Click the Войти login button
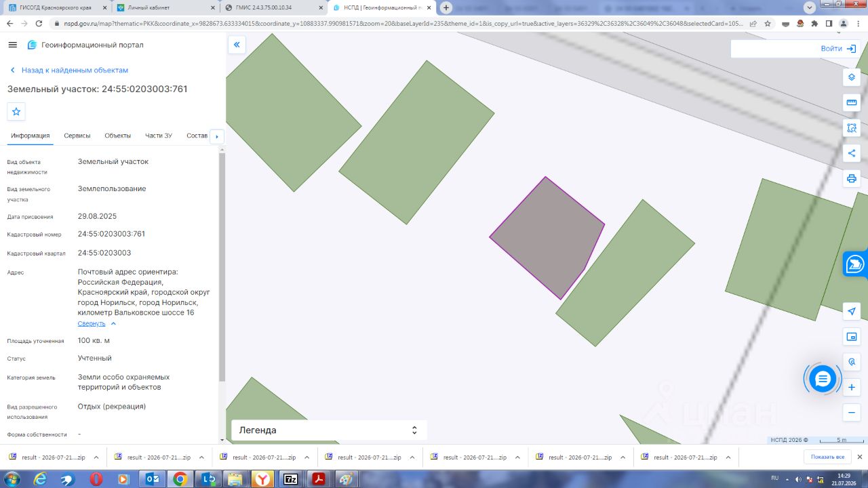868x488 pixels. (838, 49)
